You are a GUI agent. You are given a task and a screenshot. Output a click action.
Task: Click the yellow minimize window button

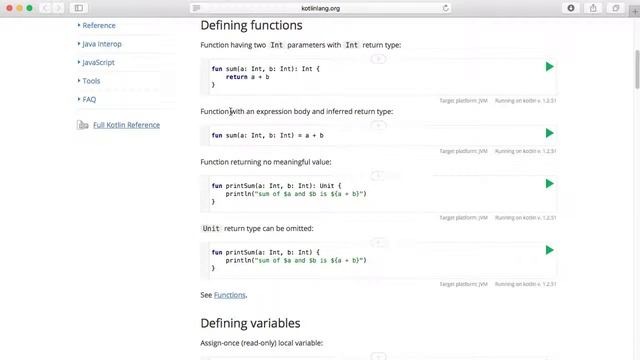(x=19, y=8)
